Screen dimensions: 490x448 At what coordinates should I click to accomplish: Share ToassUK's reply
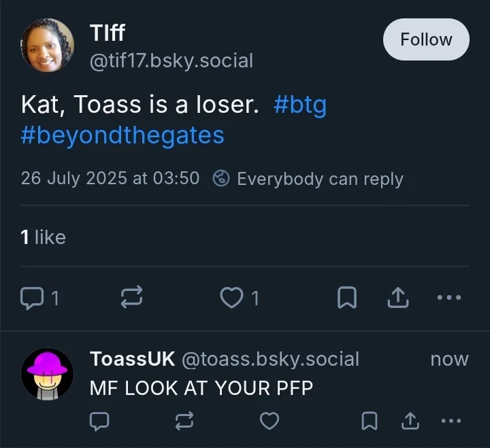point(410,421)
